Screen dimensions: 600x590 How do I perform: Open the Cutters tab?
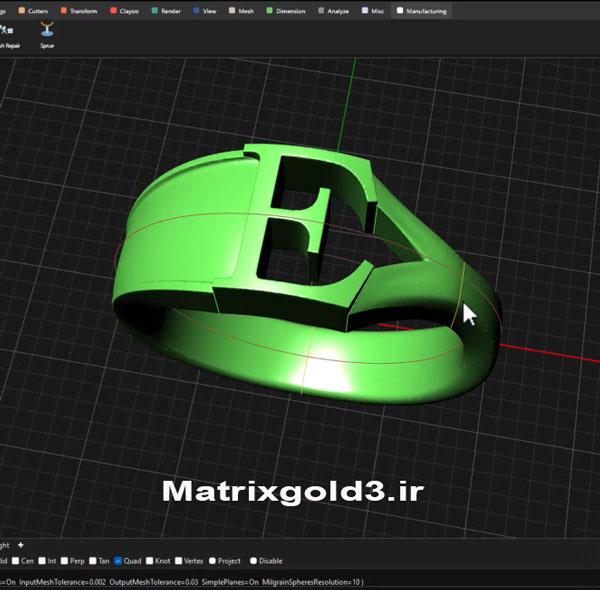click(x=33, y=11)
